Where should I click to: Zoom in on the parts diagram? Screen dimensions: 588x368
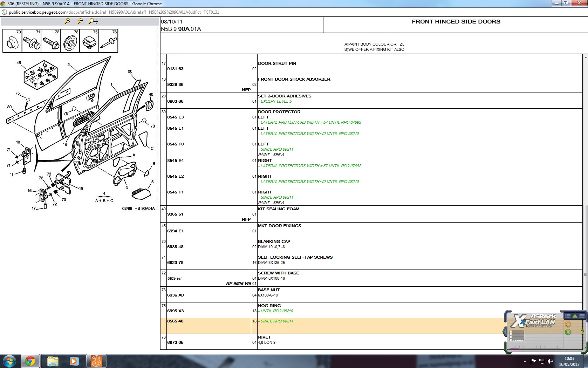(x=68, y=21)
